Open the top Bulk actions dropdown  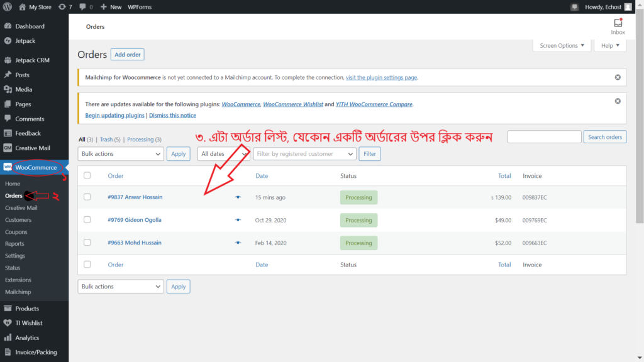point(121,154)
